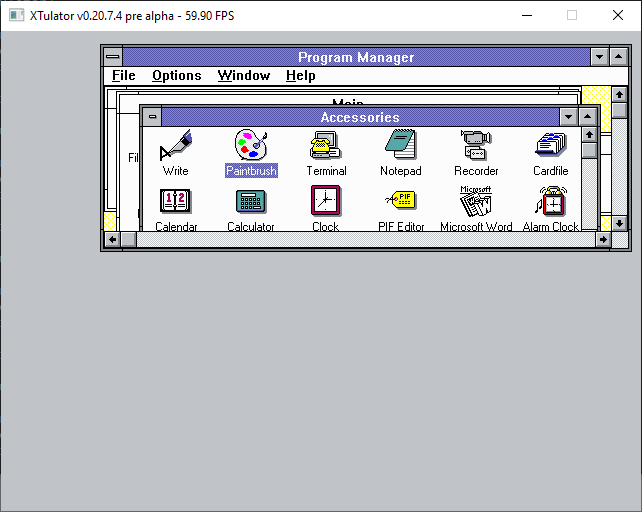The width and height of the screenshot is (642, 512).
Task: Click the XTulator title bar app icon
Action: [x=16, y=16]
